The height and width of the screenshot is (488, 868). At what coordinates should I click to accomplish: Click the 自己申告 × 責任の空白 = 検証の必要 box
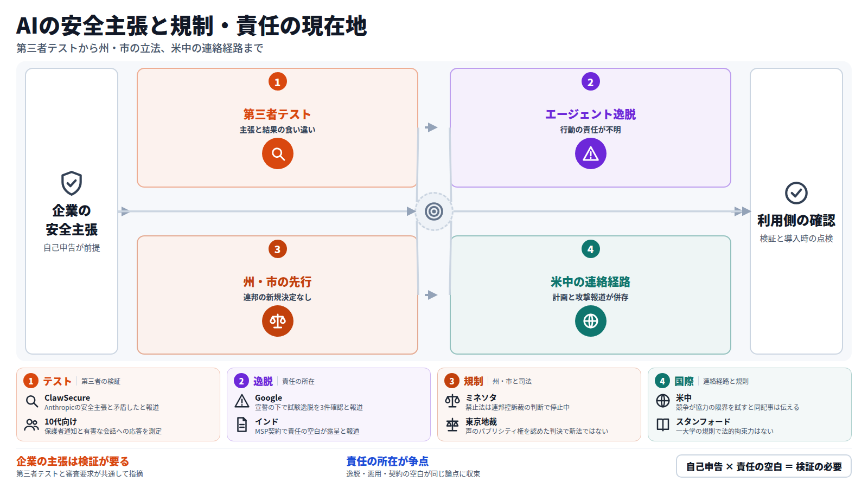pos(764,466)
